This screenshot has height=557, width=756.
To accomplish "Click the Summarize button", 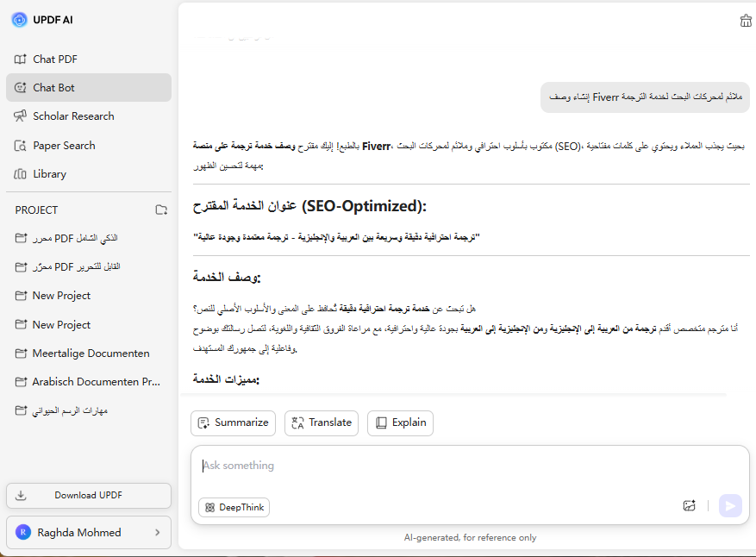I will 234,423.
